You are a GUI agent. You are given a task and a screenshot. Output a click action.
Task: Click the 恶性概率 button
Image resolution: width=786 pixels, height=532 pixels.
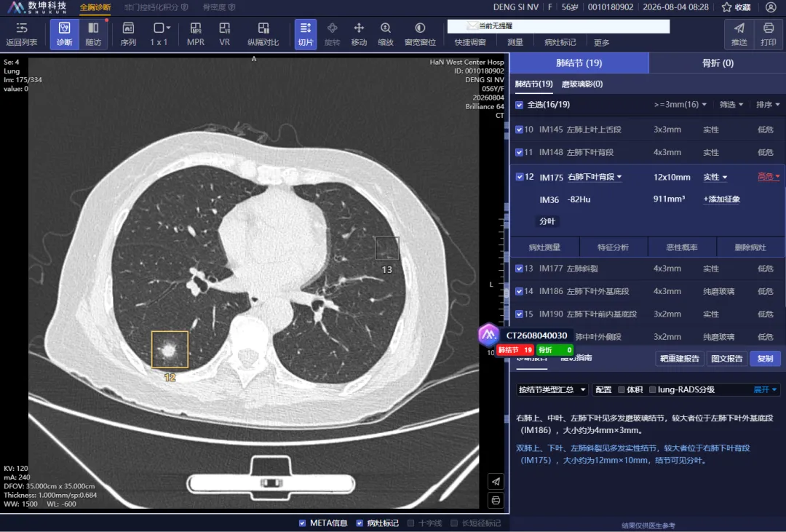tap(682, 247)
